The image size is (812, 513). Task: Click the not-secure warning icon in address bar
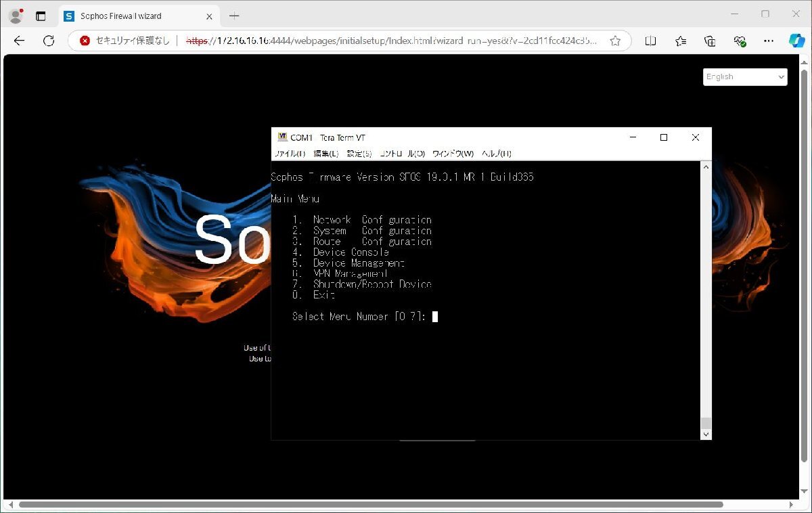point(85,41)
